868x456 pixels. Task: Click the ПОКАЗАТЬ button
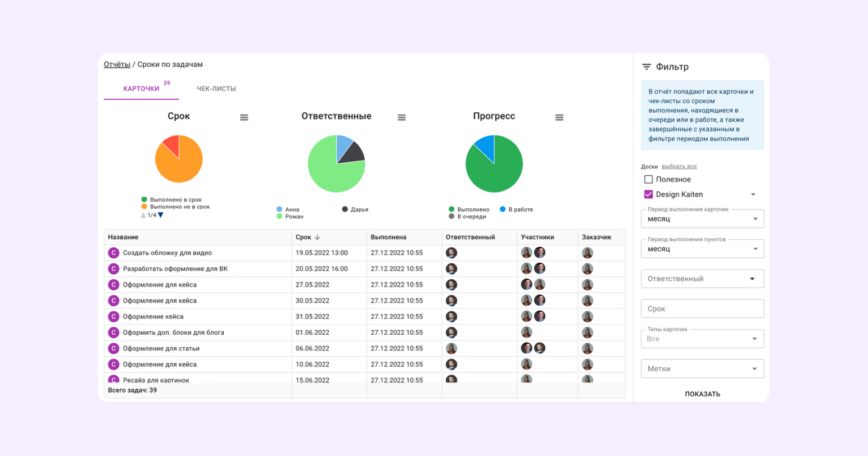703,394
